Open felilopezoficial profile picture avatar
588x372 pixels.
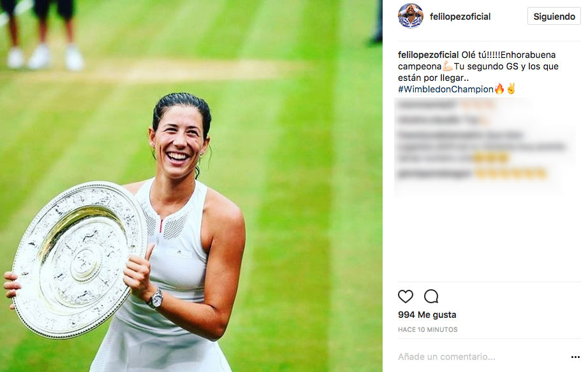click(x=411, y=16)
